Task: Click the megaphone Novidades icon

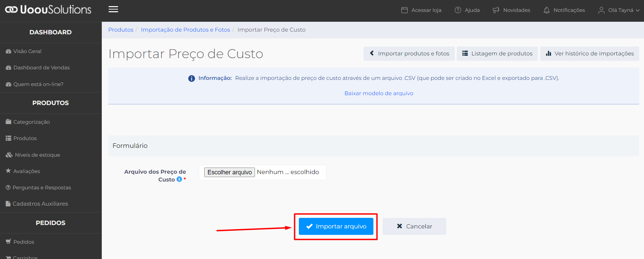Action: tap(496, 10)
